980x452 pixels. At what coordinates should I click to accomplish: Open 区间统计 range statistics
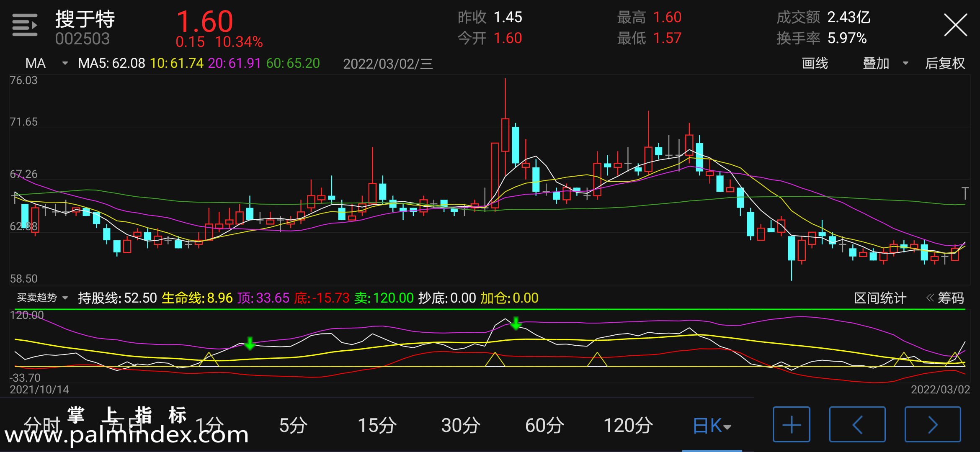[x=880, y=298]
